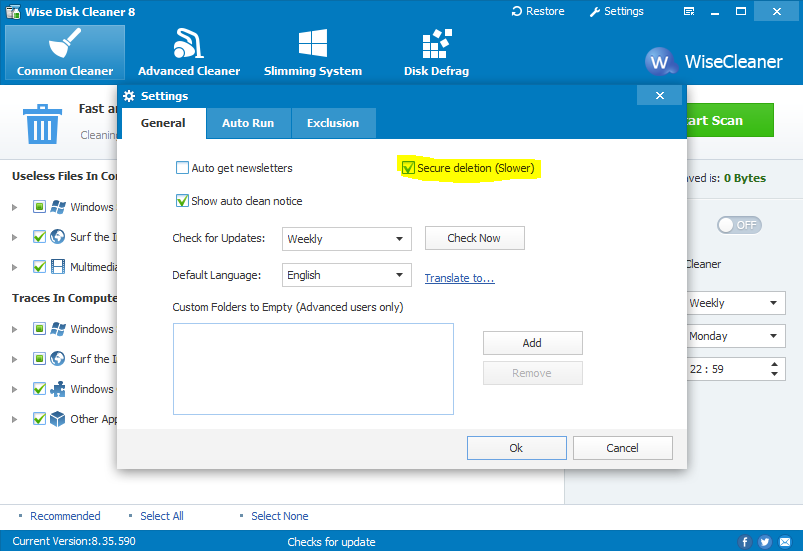Click the Facebook icon in status bar
Viewport: 803px width, 551px height.
[x=745, y=541]
